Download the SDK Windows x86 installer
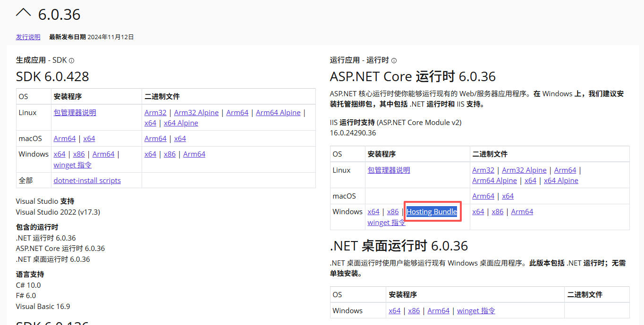 coord(79,154)
